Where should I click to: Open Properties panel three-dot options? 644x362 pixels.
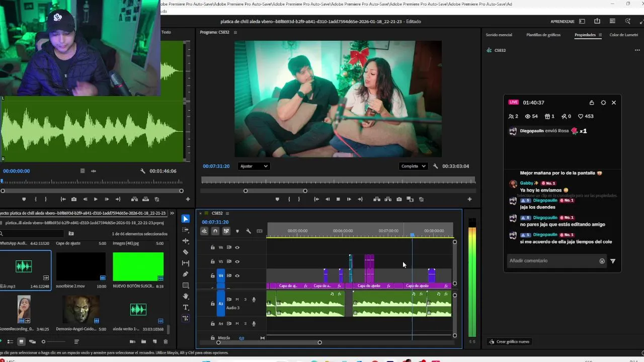(637, 50)
